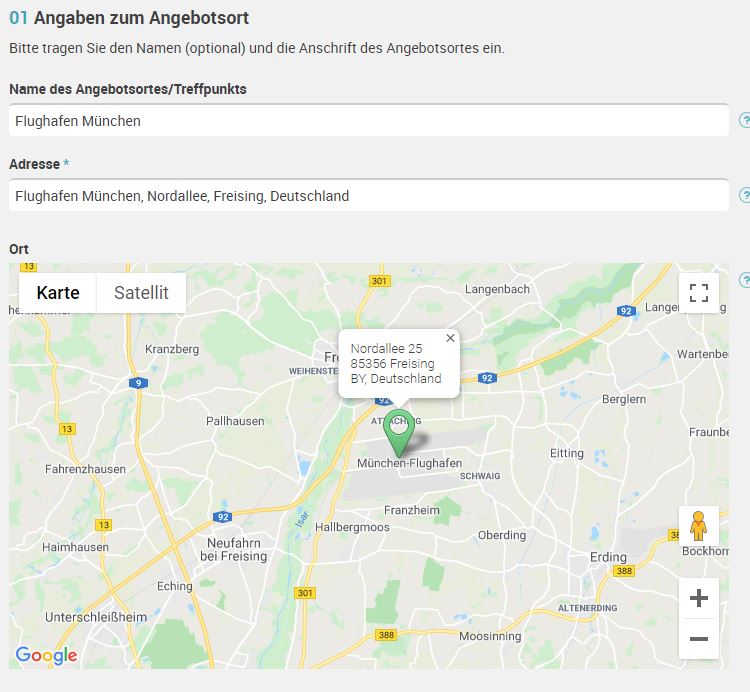Click the Haimhausen map label

pos(75,547)
